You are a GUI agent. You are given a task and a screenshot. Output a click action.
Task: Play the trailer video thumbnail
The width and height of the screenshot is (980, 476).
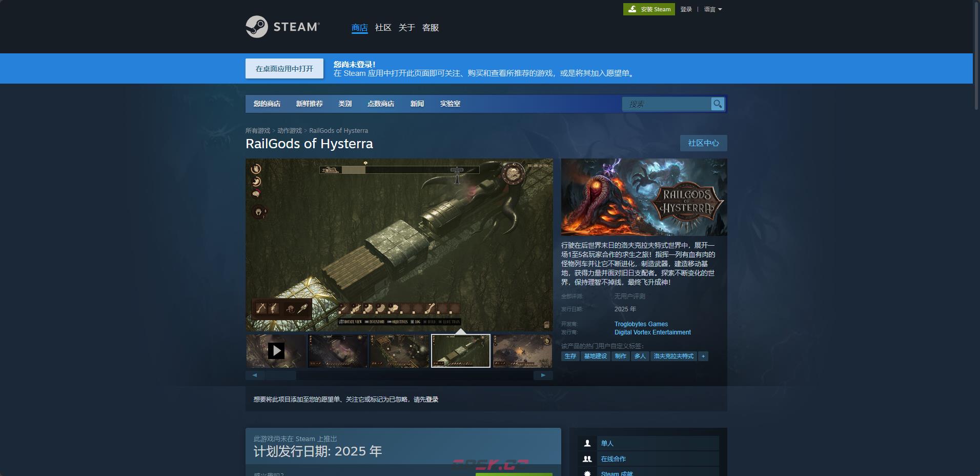point(276,351)
